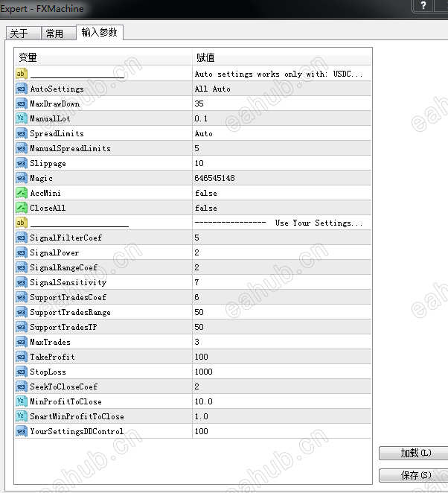Select the SupportTradesRange variable name
Image resolution: width=448 pixels, height=493 pixels.
(70, 312)
